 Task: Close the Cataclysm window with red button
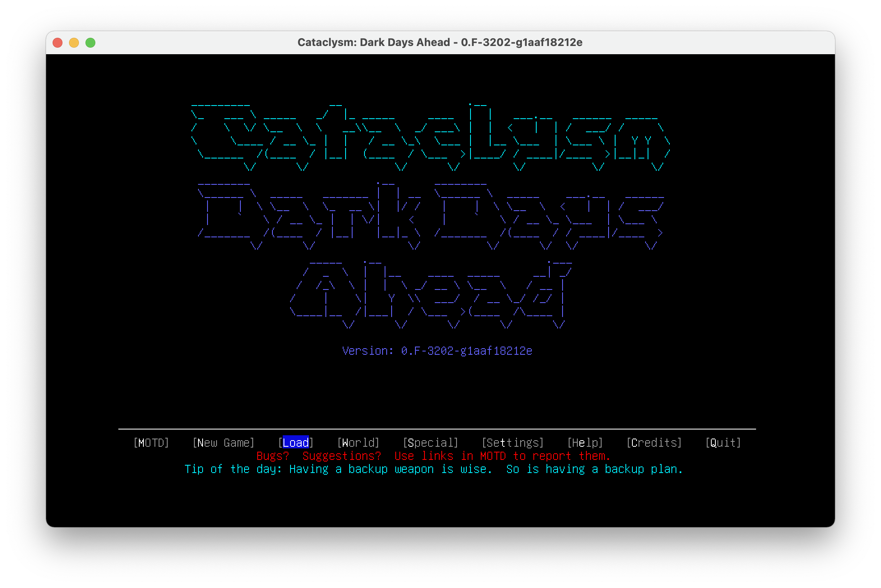[58, 43]
